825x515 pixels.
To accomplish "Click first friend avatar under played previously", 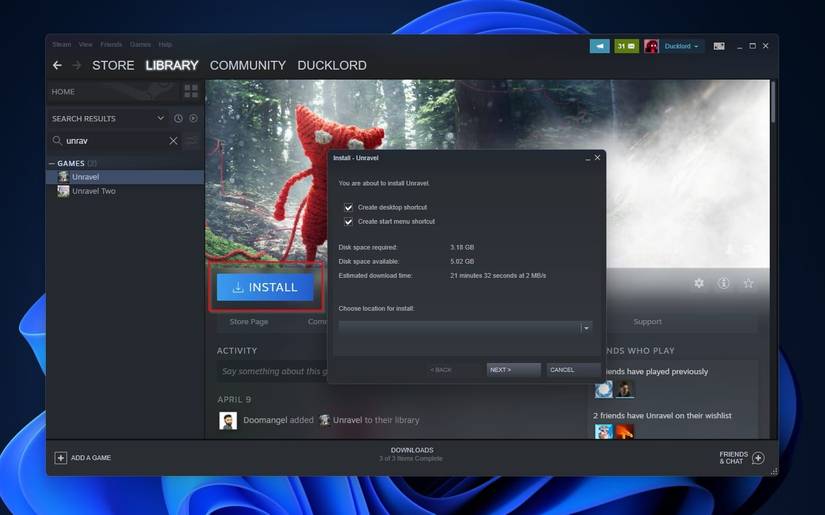I will point(603,390).
